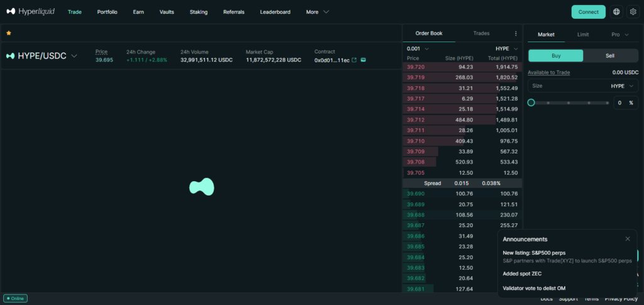
Task: Open the settings gear icon
Action: [x=633, y=11]
